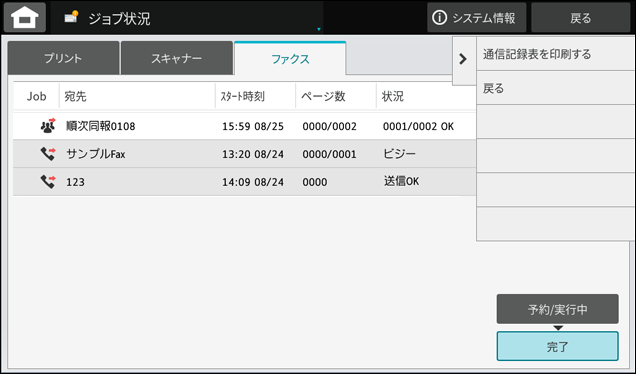636x374 pixels.
Task: Expand the small teal arrow under title bar
Action: pyautogui.click(x=319, y=29)
